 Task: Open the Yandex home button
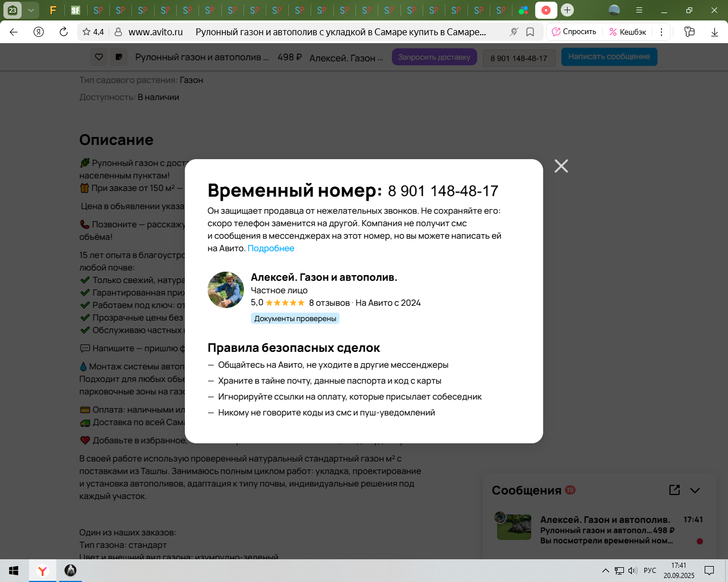[x=39, y=32]
